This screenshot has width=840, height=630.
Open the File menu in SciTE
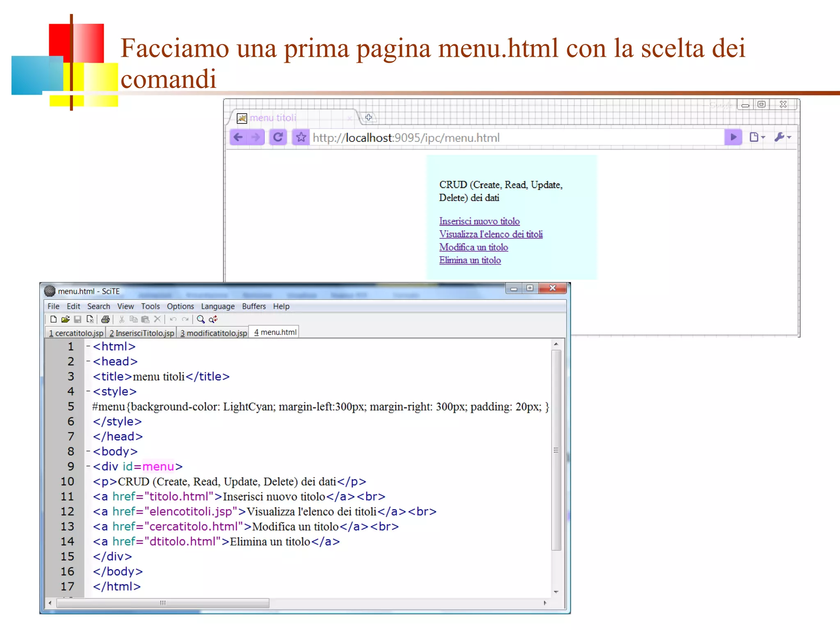(x=53, y=306)
